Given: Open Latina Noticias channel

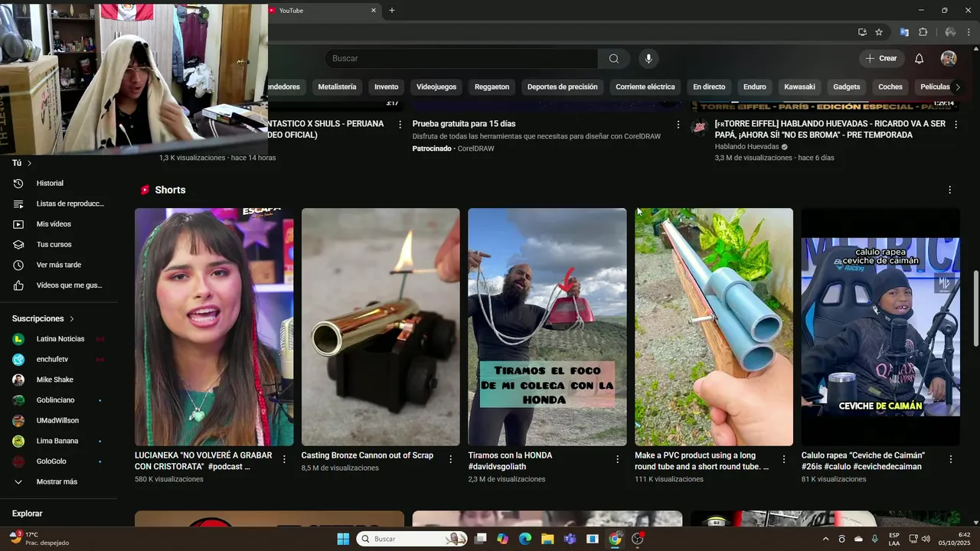Looking at the screenshot, I should 60,339.
